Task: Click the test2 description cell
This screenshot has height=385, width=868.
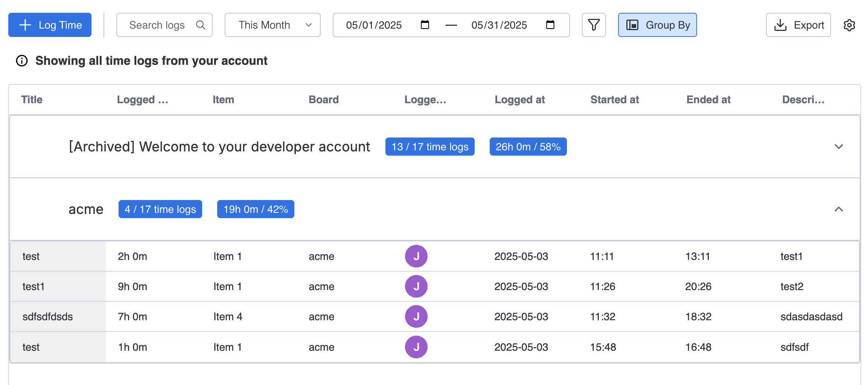Action: click(792, 287)
